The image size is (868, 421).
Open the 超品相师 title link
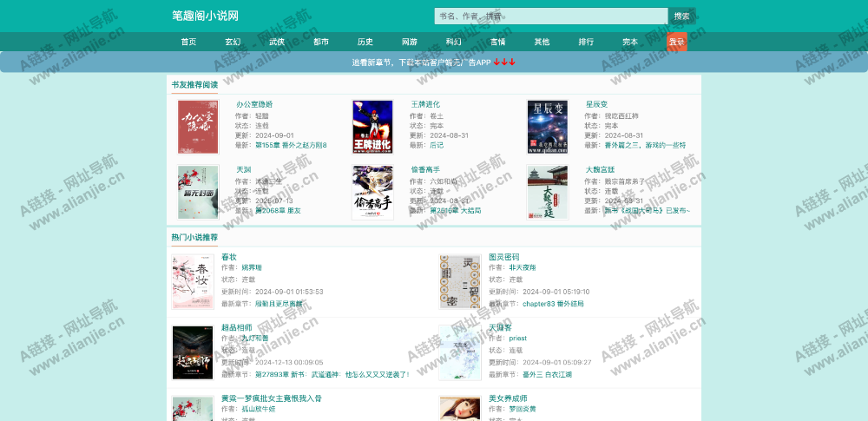[x=236, y=327]
